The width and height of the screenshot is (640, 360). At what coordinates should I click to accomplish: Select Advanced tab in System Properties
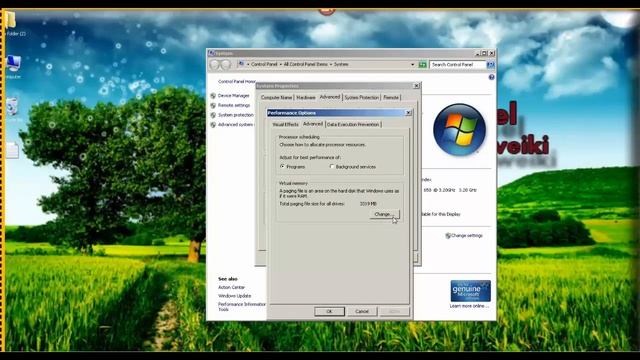point(330,97)
